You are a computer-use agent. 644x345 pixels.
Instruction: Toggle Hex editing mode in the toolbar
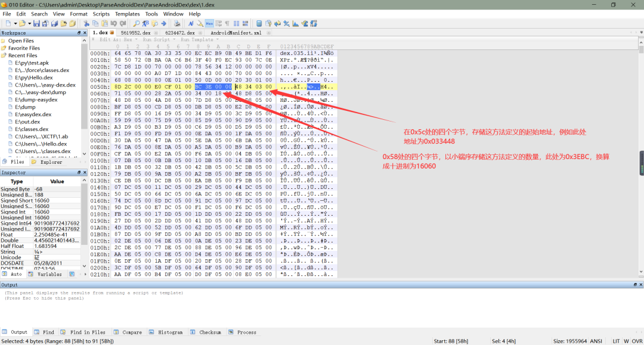(209, 23)
